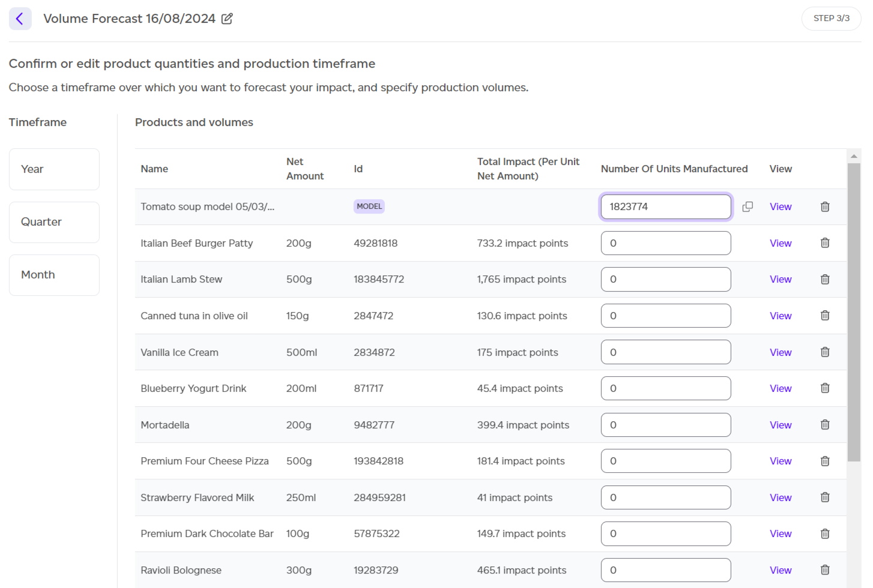
Task: View the Vanilla Ice Cream product
Action: (x=781, y=352)
